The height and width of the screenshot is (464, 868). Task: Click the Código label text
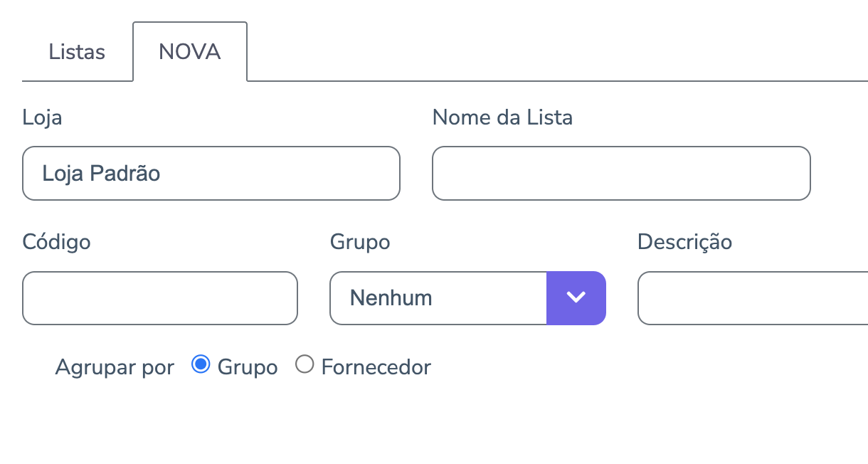coord(56,242)
